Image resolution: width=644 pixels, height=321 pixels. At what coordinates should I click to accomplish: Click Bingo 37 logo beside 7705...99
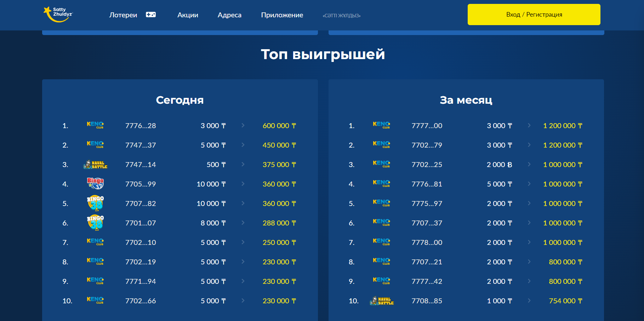coord(95,183)
